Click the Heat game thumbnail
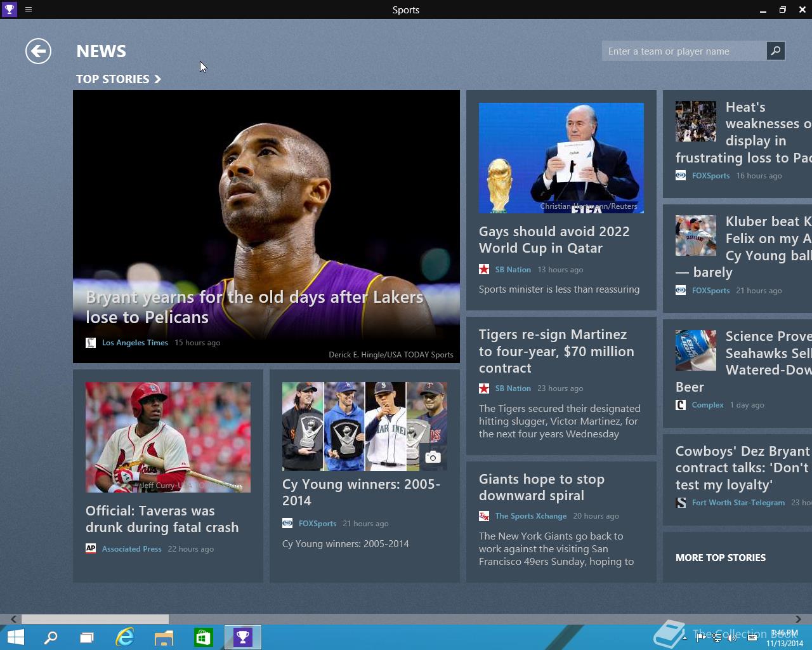This screenshot has width=812, height=650. (x=696, y=121)
